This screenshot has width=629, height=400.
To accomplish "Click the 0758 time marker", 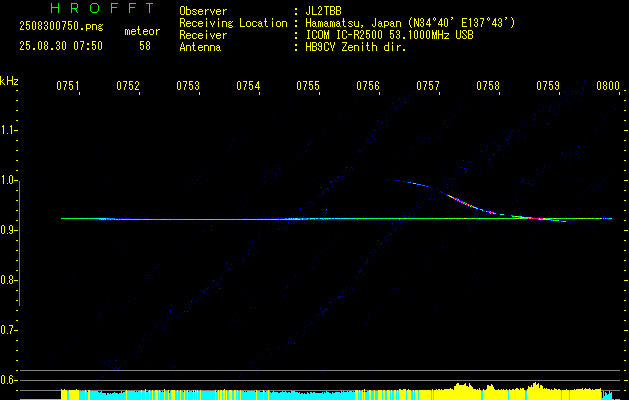I will [x=488, y=86].
